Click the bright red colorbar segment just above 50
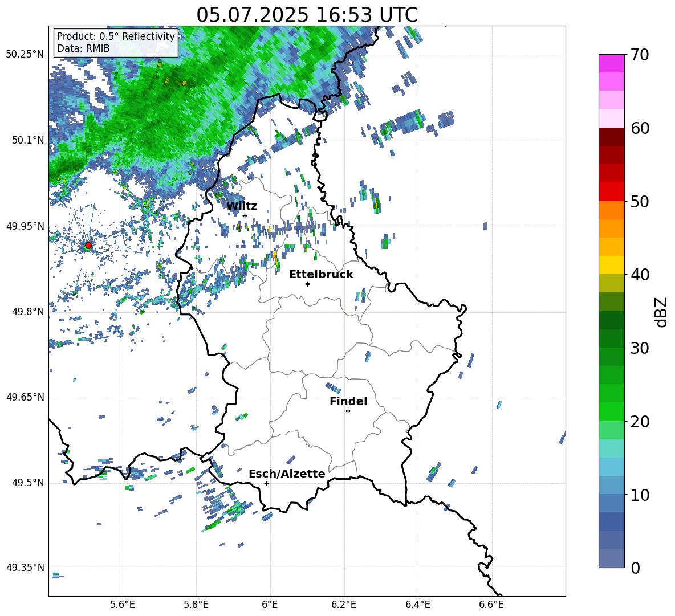This screenshot has height=616, width=675. tap(612, 192)
